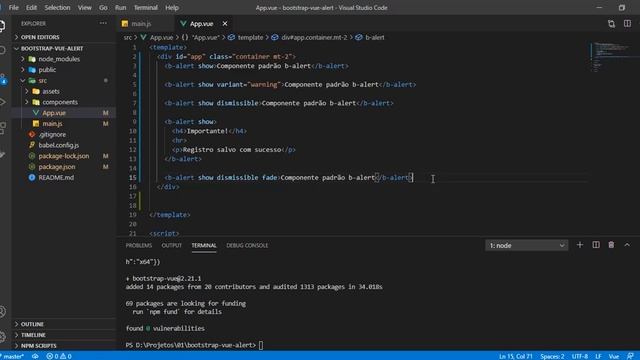Click the compare changes icon in editor toolbar
The height and width of the screenshot is (360, 640).
click(611, 24)
